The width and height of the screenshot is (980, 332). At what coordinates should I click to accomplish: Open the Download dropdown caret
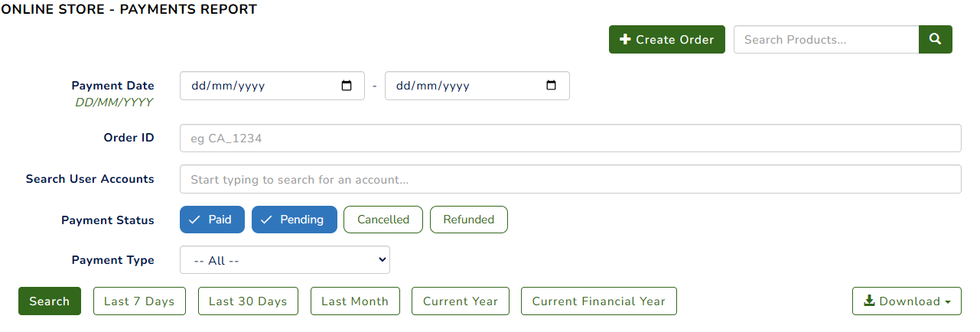(949, 302)
